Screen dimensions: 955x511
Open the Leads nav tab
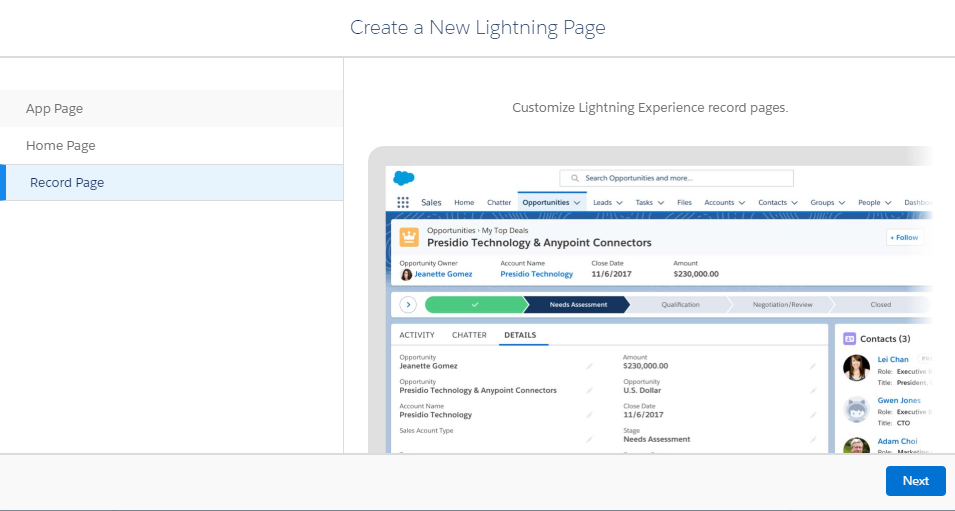point(602,202)
